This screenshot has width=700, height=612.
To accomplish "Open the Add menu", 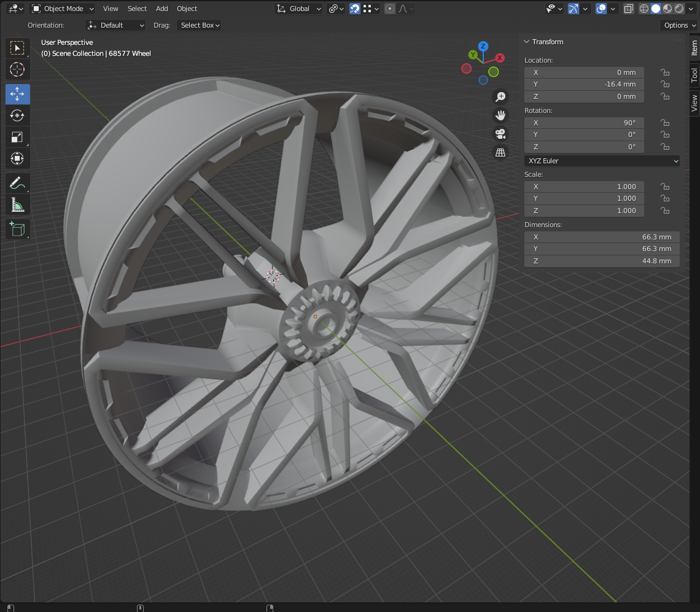I will tap(161, 9).
